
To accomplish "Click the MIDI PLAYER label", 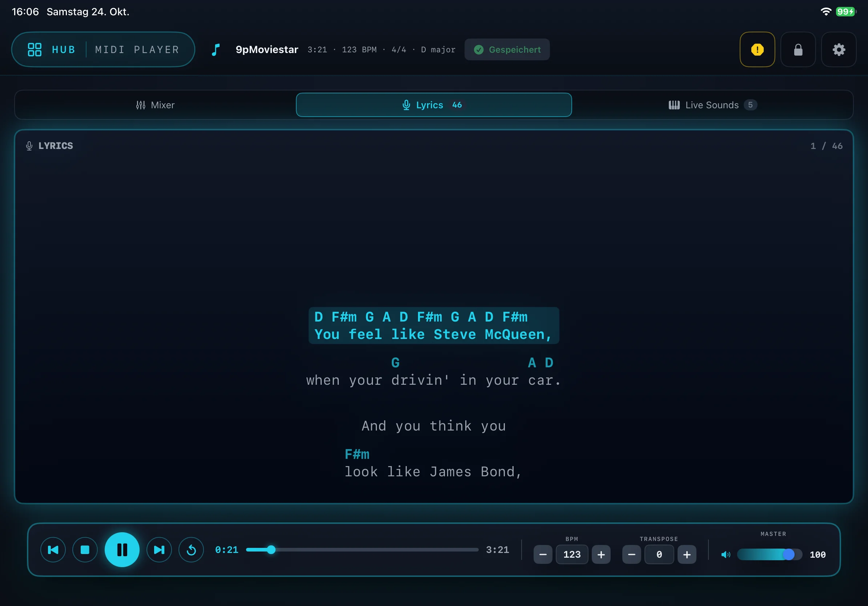I will coord(137,49).
